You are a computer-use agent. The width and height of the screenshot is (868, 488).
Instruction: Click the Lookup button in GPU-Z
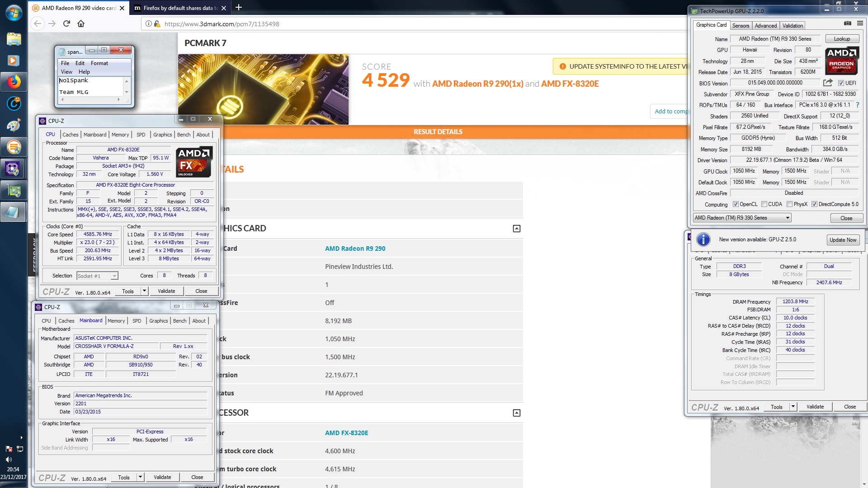pos(842,39)
